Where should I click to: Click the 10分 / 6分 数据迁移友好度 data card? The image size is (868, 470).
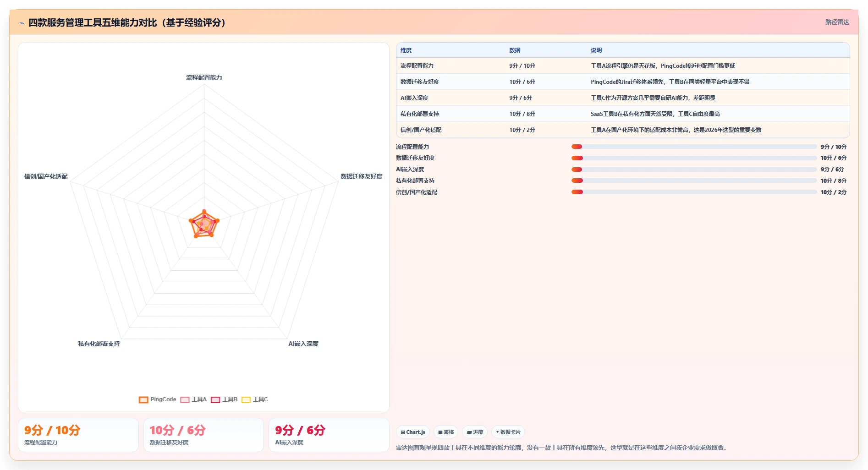tap(203, 435)
